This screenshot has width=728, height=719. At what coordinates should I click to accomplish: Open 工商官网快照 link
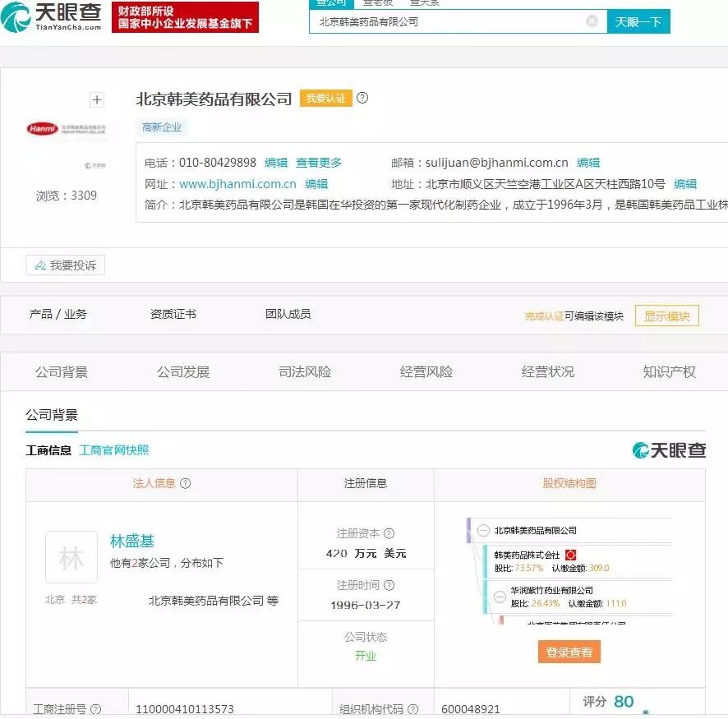click(x=114, y=450)
